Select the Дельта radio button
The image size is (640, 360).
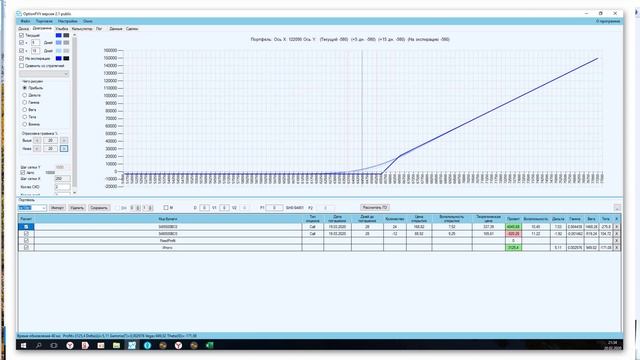point(24,95)
